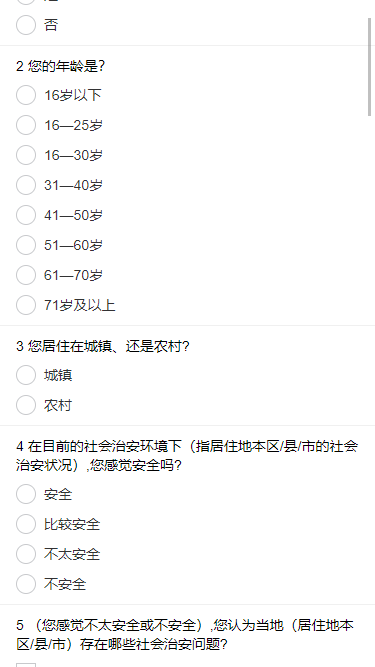
Task: Click question 2 title 您的年龄是
Action: click(x=61, y=66)
